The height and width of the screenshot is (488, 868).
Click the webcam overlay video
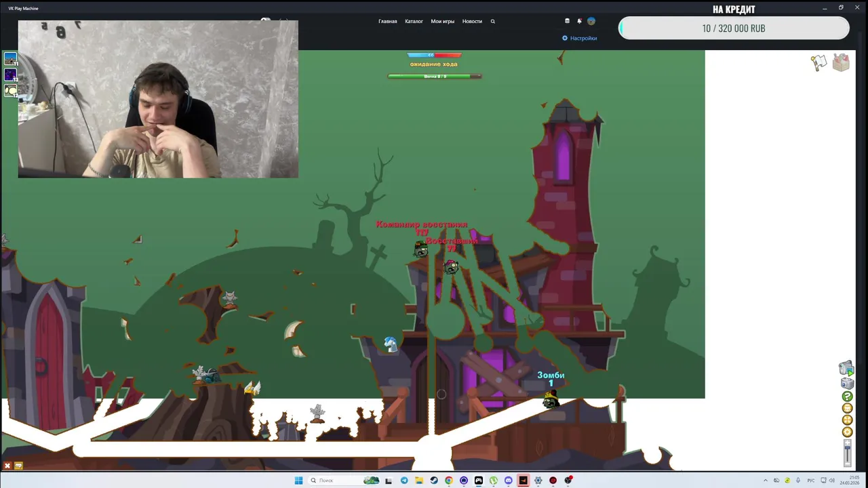point(158,99)
